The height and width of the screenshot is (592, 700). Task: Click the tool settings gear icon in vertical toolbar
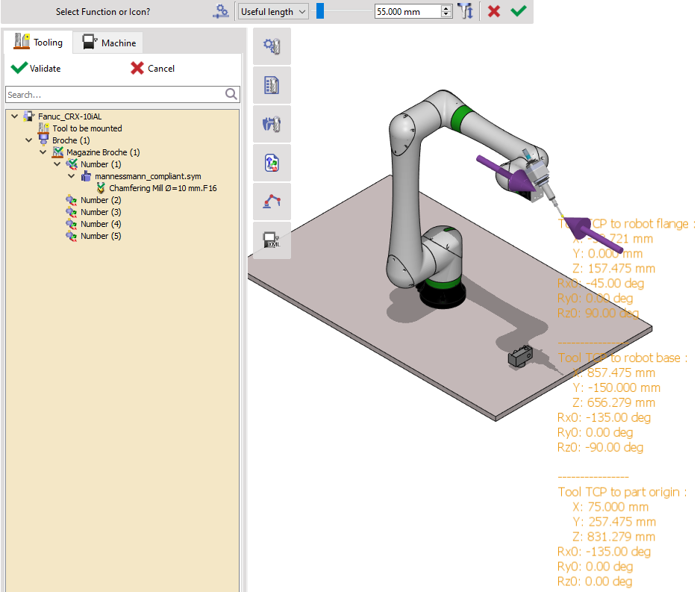(272, 46)
